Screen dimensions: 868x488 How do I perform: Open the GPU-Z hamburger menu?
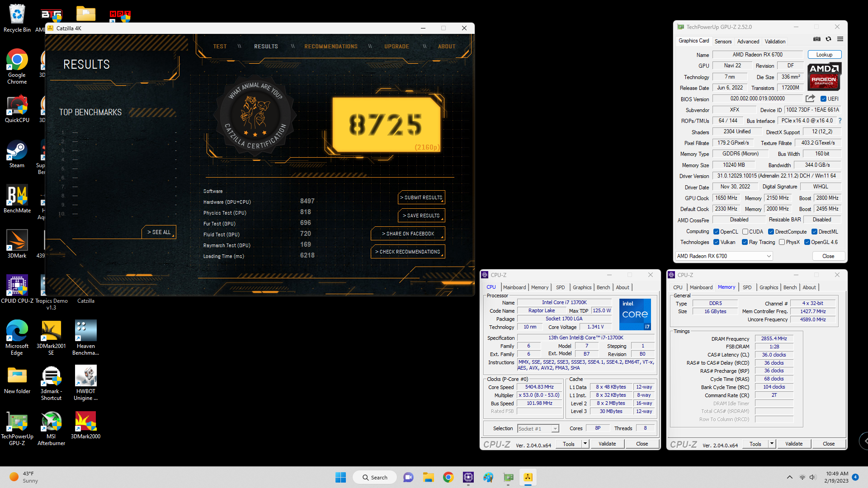840,39
